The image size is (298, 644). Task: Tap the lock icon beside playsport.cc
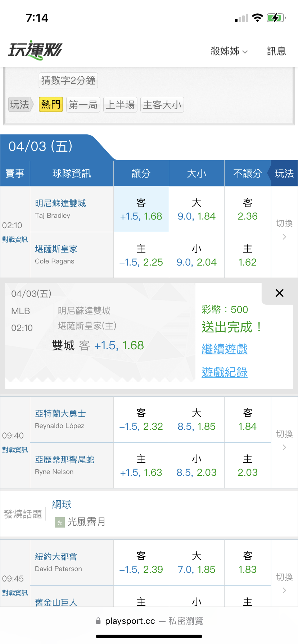click(98, 621)
